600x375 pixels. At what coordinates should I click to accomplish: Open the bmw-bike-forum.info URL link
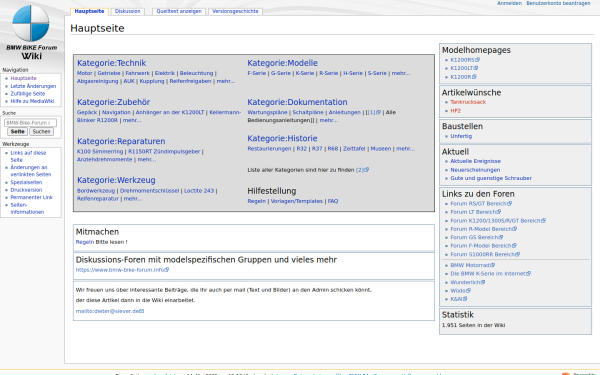122,270
